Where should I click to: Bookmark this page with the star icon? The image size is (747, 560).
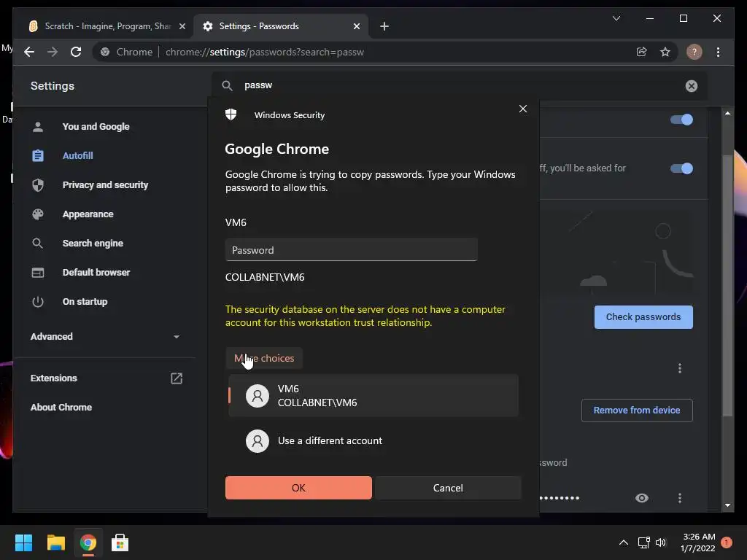[x=665, y=52]
